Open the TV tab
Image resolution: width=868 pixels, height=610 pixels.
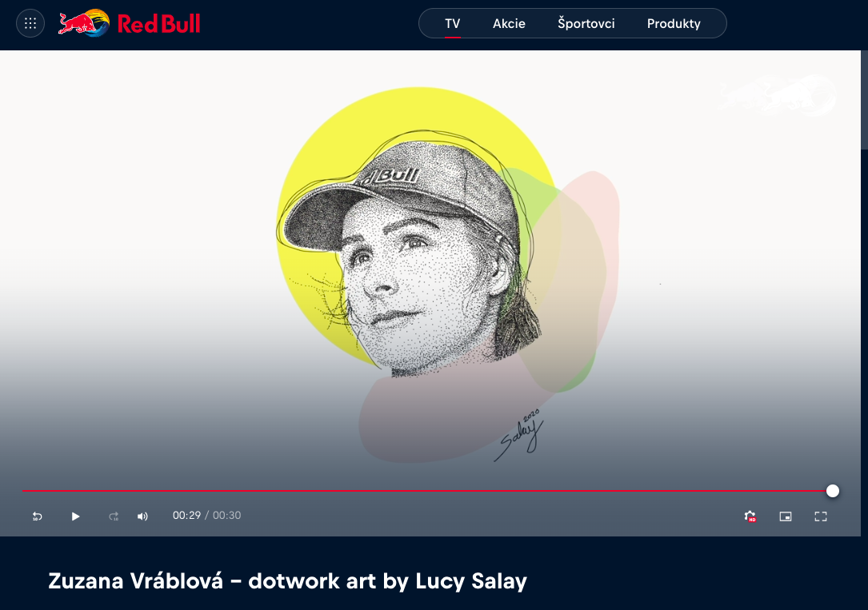(452, 24)
